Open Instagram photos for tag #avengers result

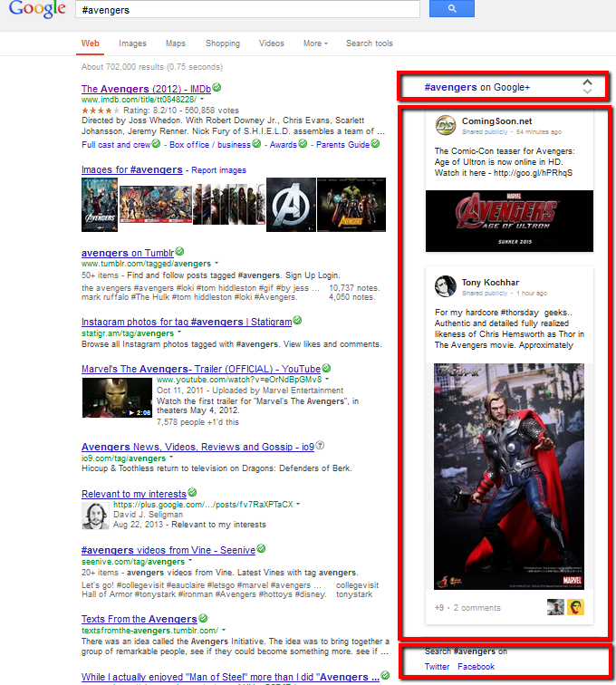point(187,322)
